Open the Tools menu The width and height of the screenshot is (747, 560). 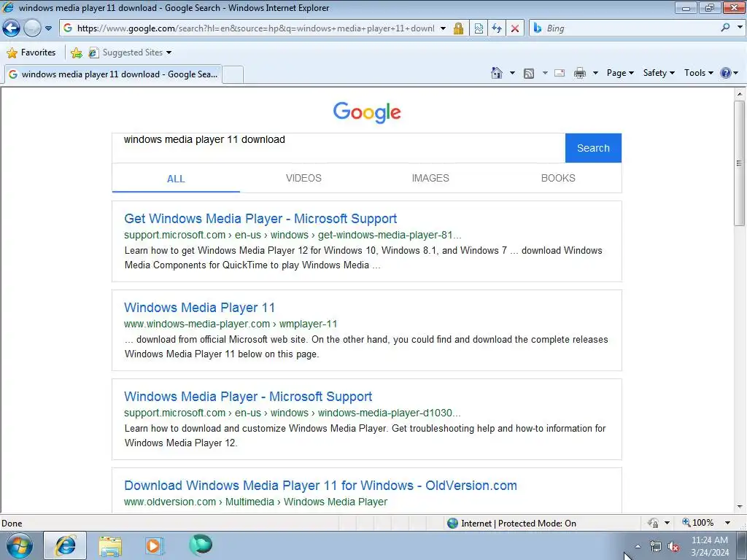pyautogui.click(x=698, y=73)
